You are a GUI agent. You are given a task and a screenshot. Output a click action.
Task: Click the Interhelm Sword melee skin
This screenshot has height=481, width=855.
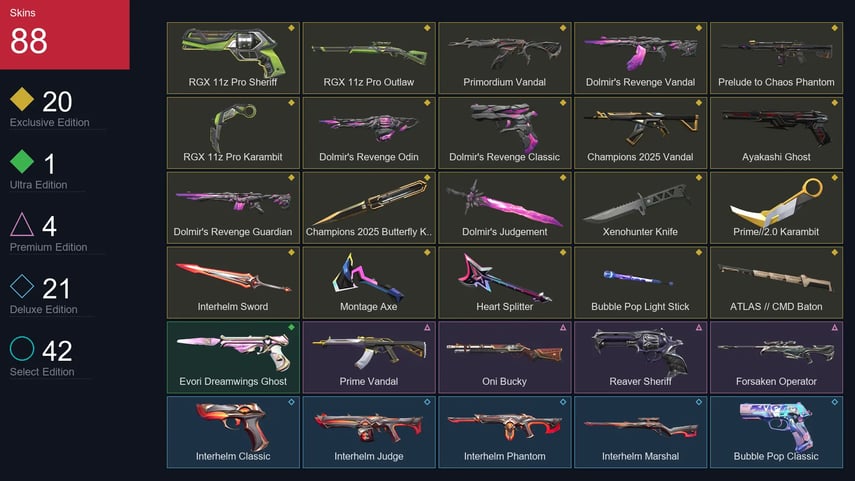point(233,282)
